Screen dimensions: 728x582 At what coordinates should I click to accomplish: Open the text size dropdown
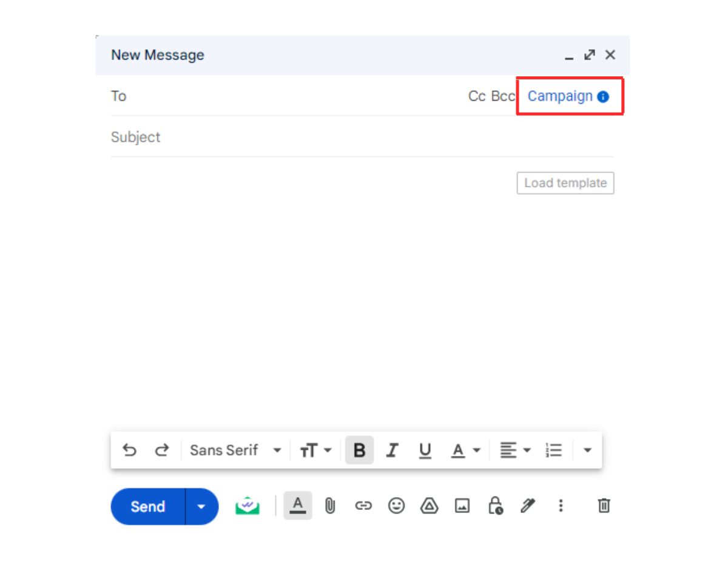315,450
